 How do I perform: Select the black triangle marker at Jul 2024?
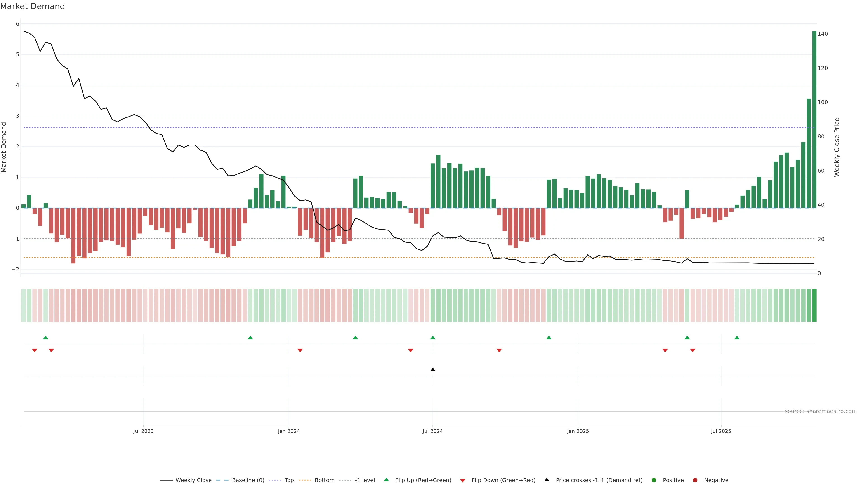click(x=433, y=370)
